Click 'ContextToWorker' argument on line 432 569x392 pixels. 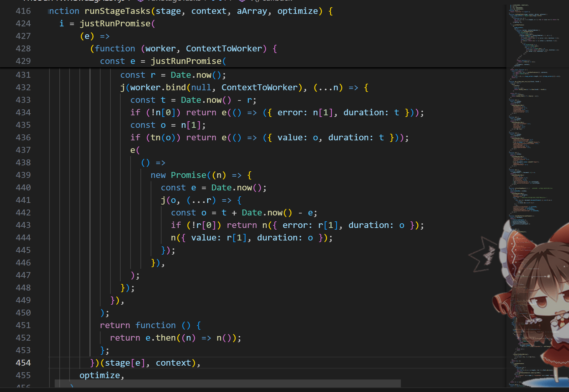pos(259,88)
